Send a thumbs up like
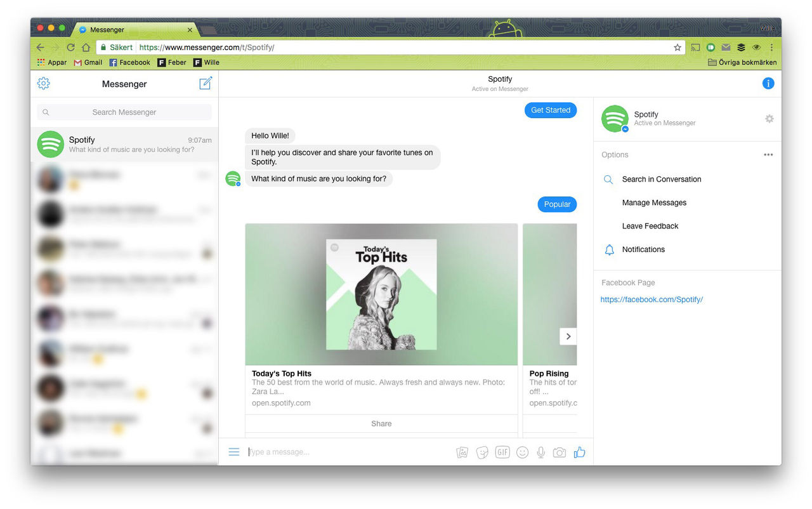 pos(579,452)
